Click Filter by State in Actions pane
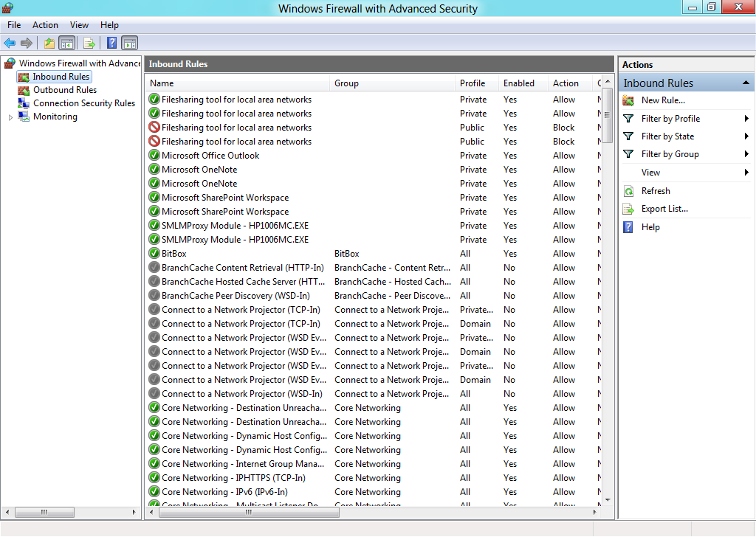This screenshot has height=537, width=756. click(667, 136)
